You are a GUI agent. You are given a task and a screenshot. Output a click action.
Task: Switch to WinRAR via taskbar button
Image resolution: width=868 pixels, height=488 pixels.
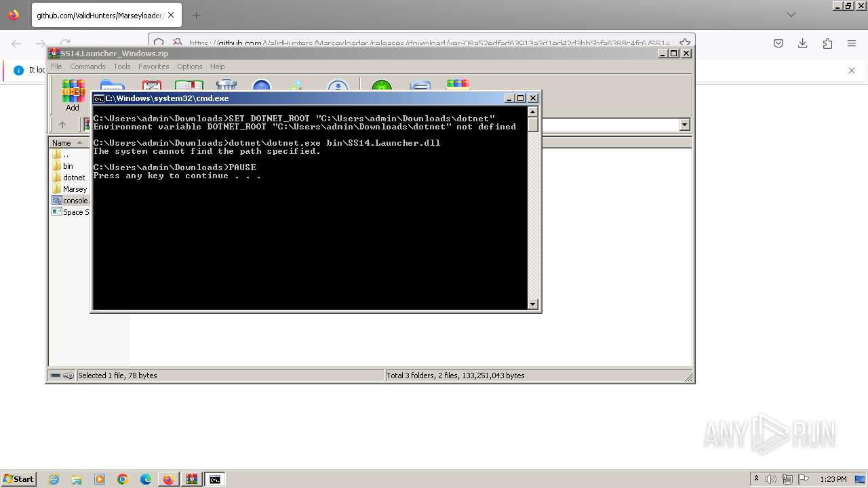[x=192, y=479]
